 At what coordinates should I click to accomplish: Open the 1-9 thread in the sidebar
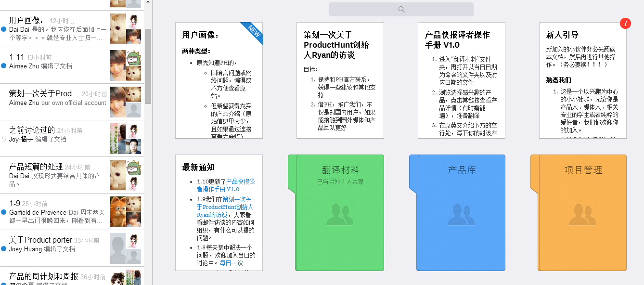click(x=72, y=212)
